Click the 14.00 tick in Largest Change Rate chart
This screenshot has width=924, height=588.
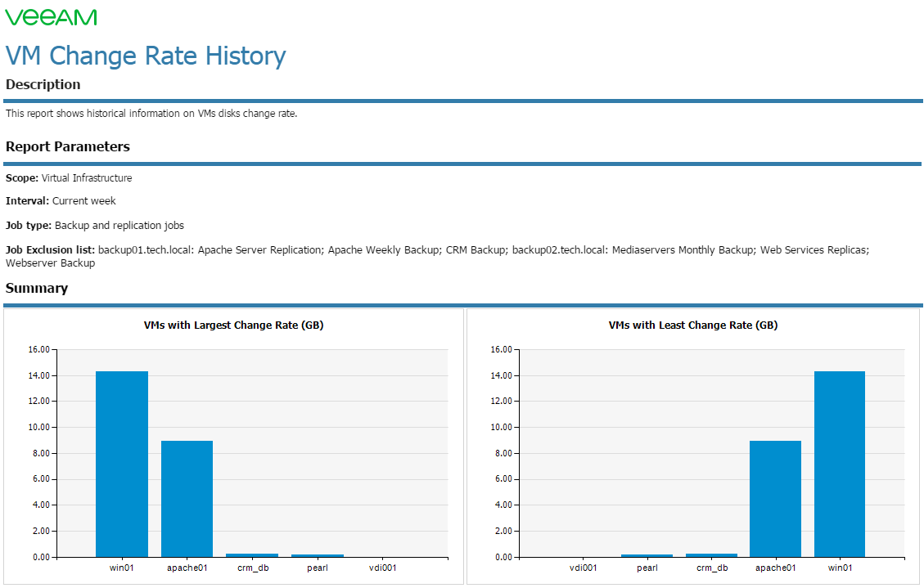39,375
